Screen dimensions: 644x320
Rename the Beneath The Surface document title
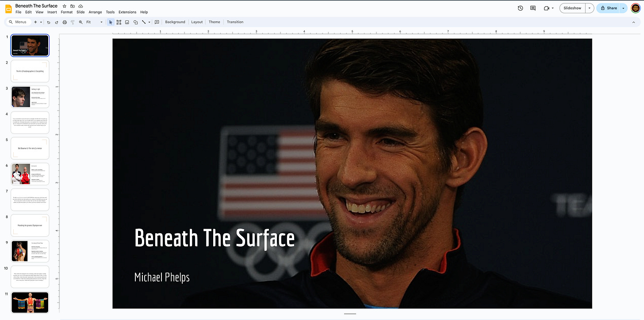pyautogui.click(x=36, y=6)
